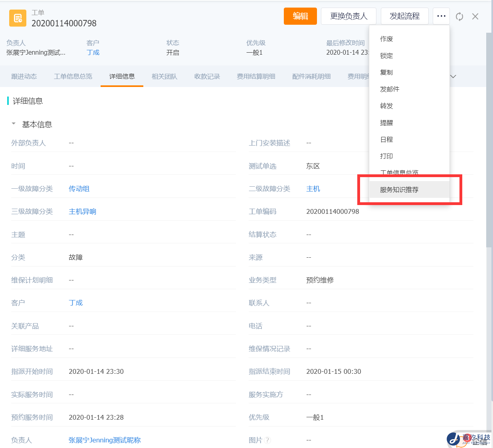Viewport: 493px width, 448px height.
Task: Close the work order detail panel
Action: pos(475,16)
